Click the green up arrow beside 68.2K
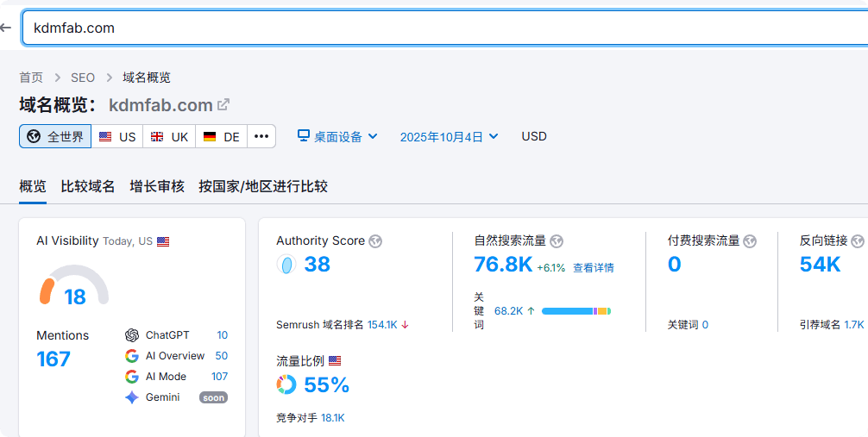This screenshot has height=437, width=868. pos(531,311)
